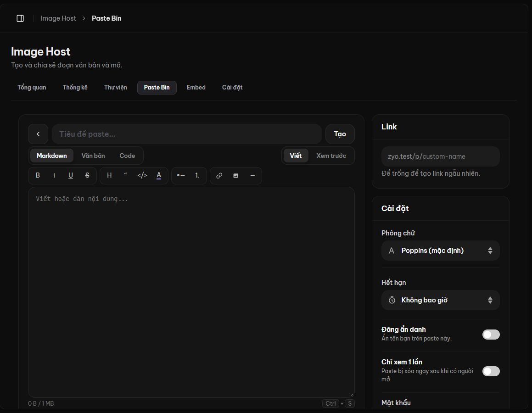The height and width of the screenshot is (413, 532).
Task: Open the Tổng quan tab
Action: coord(32,88)
